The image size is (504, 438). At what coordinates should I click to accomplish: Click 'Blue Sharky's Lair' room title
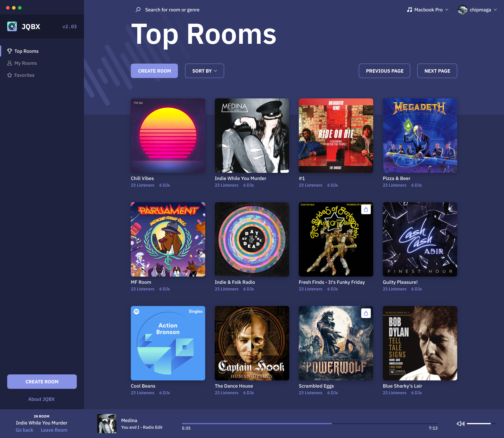click(x=402, y=386)
